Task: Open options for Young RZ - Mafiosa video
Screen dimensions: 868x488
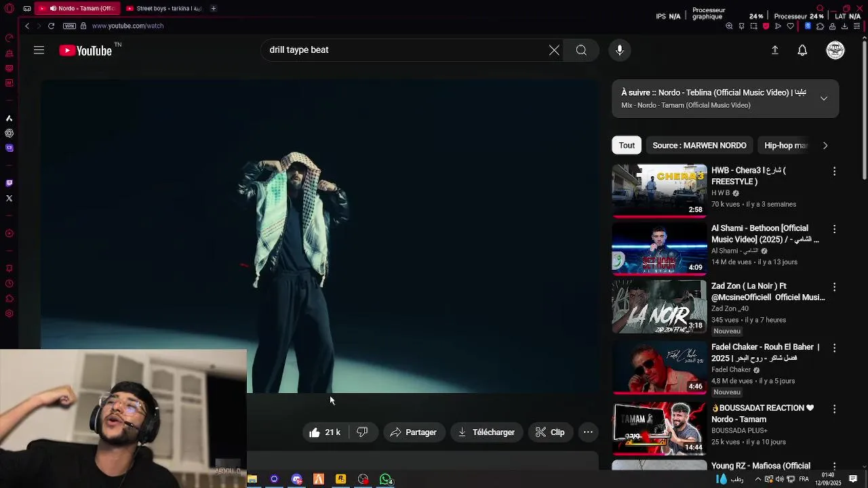Action: (x=834, y=466)
